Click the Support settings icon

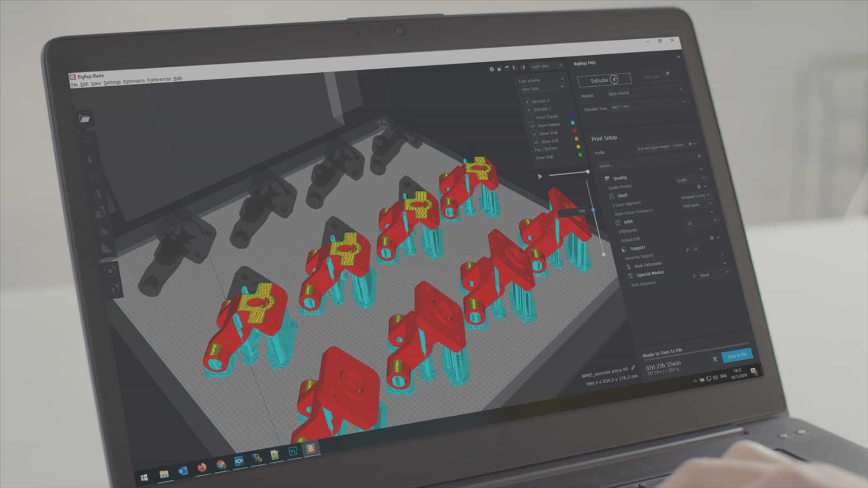click(619, 248)
